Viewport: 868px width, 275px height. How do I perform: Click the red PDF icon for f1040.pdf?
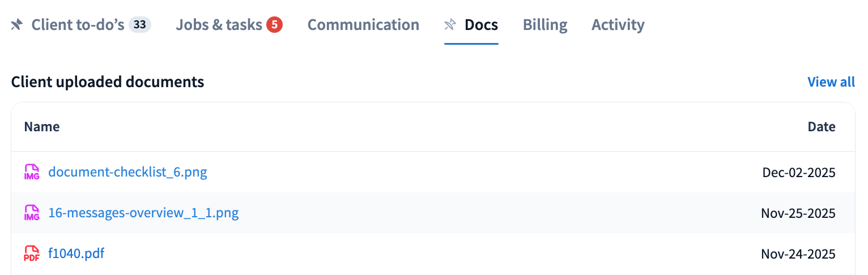32,253
